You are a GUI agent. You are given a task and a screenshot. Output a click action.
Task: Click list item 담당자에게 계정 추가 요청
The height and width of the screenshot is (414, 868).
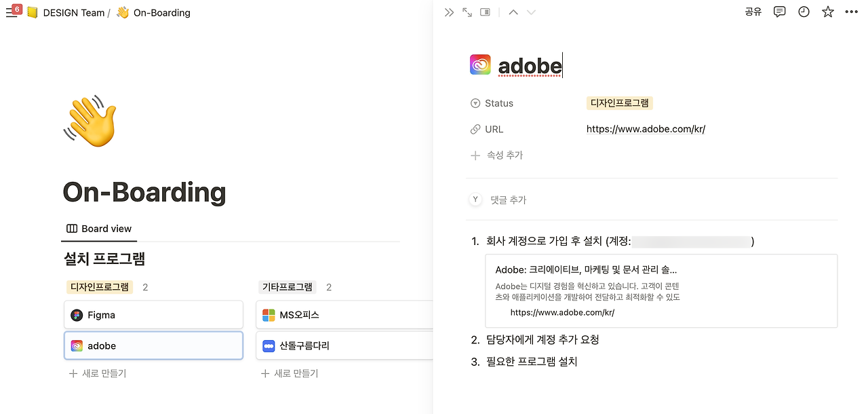(542, 339)
